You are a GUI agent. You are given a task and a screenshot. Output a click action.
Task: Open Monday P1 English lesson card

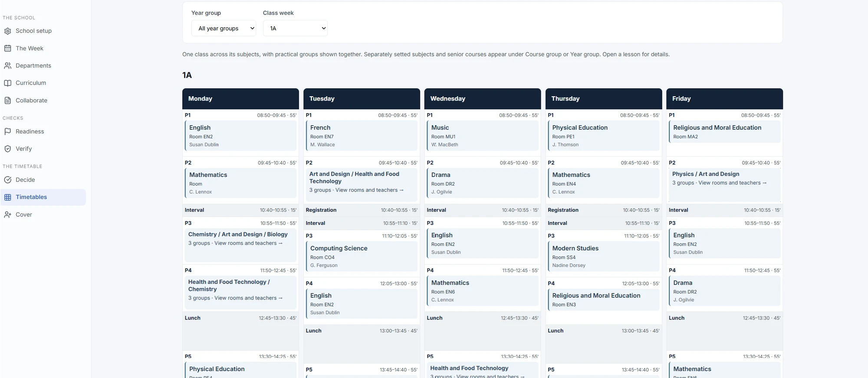click(240, 136)
